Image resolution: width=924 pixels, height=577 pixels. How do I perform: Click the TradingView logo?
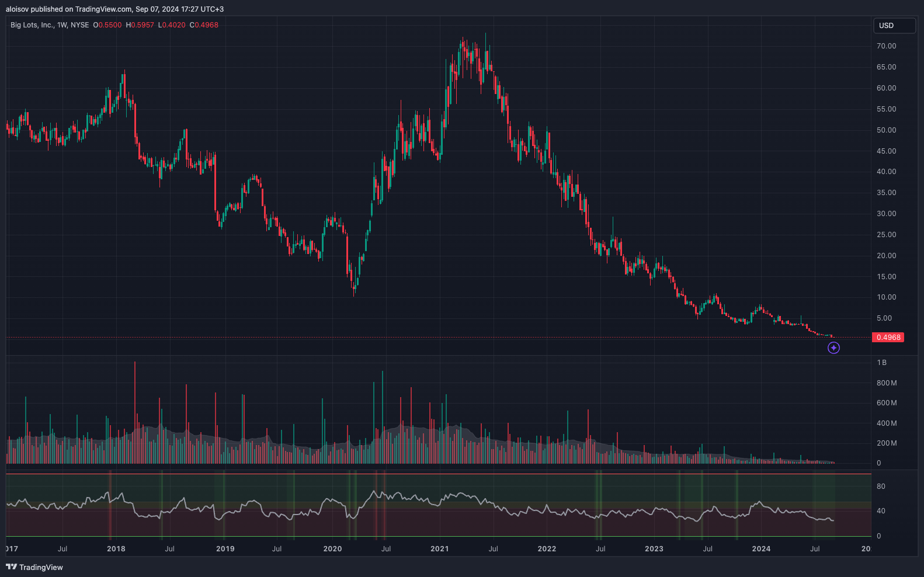[34, 567]
